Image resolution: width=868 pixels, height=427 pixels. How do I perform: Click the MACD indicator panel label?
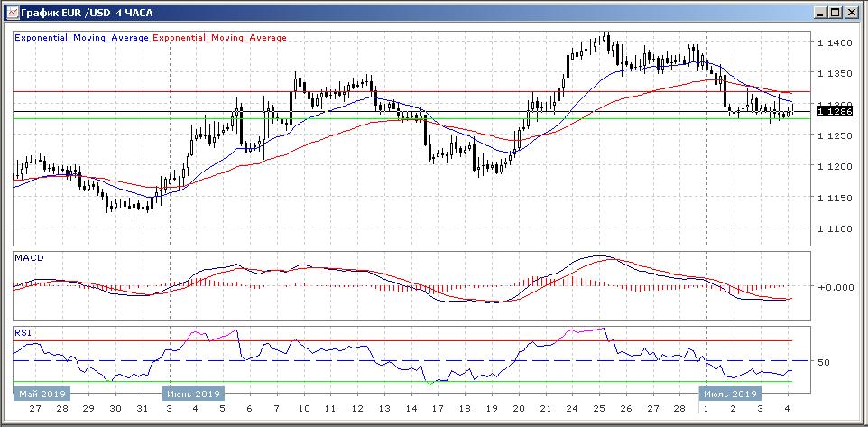pyautogui.click(x=29, y=257)
